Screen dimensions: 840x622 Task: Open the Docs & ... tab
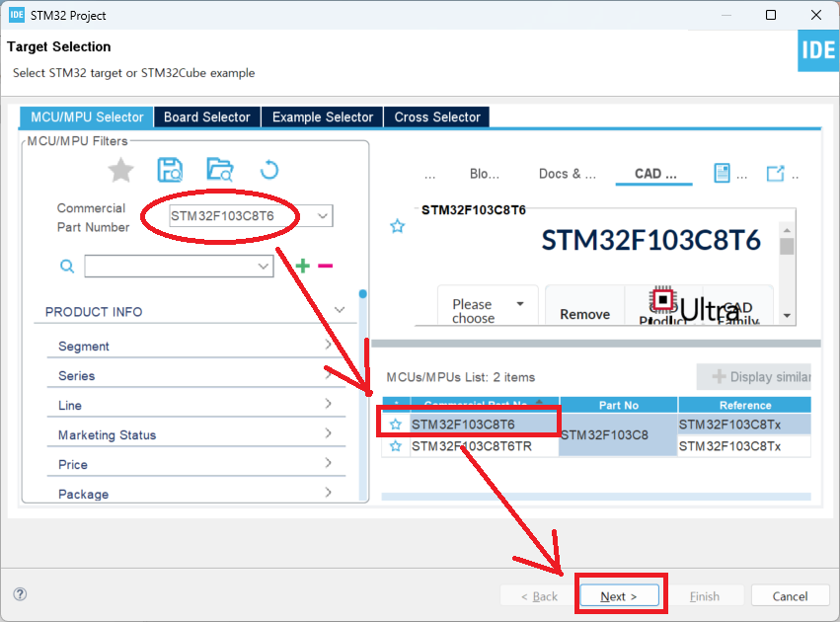(568, 174)
